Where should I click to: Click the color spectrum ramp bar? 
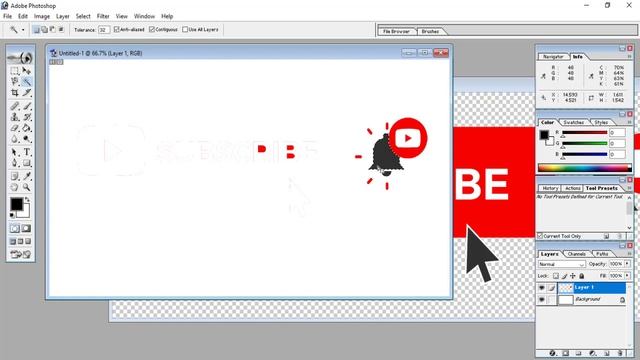click(584, 168)
